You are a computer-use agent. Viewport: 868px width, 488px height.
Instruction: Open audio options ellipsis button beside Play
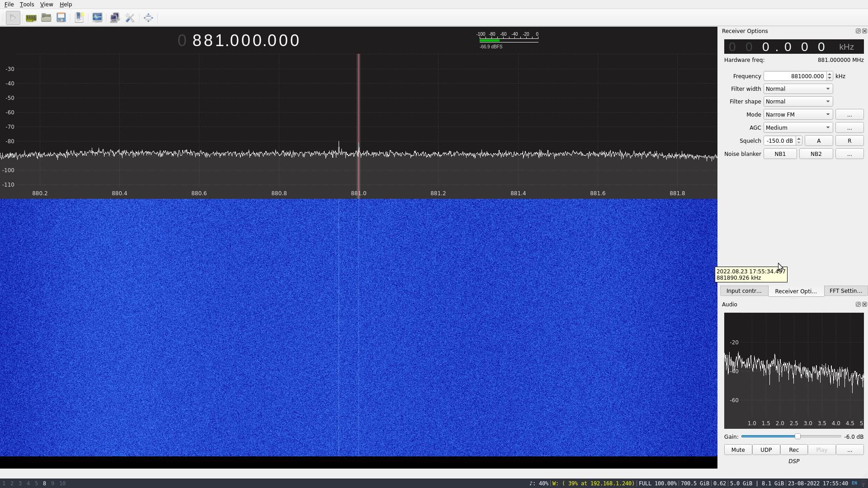click(849, 450)
